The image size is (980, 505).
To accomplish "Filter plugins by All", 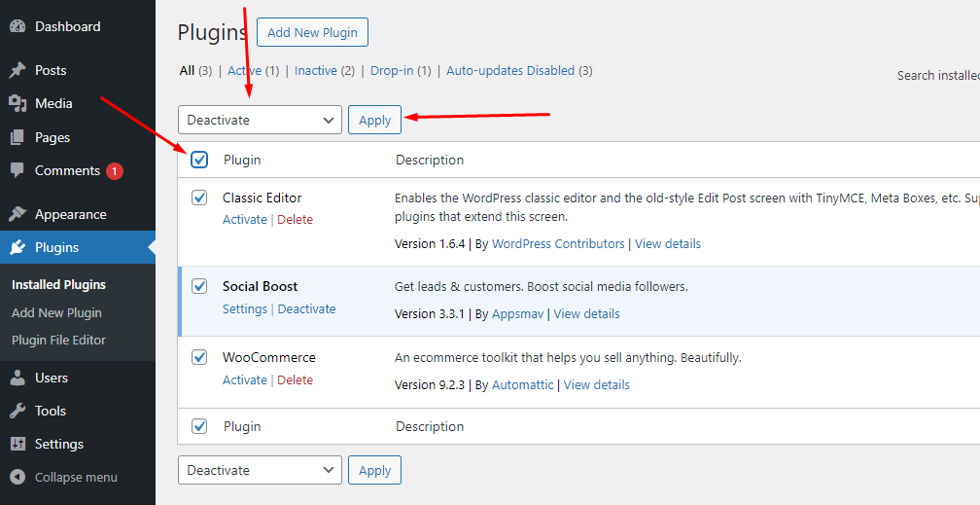I will (x=187, y=71).
